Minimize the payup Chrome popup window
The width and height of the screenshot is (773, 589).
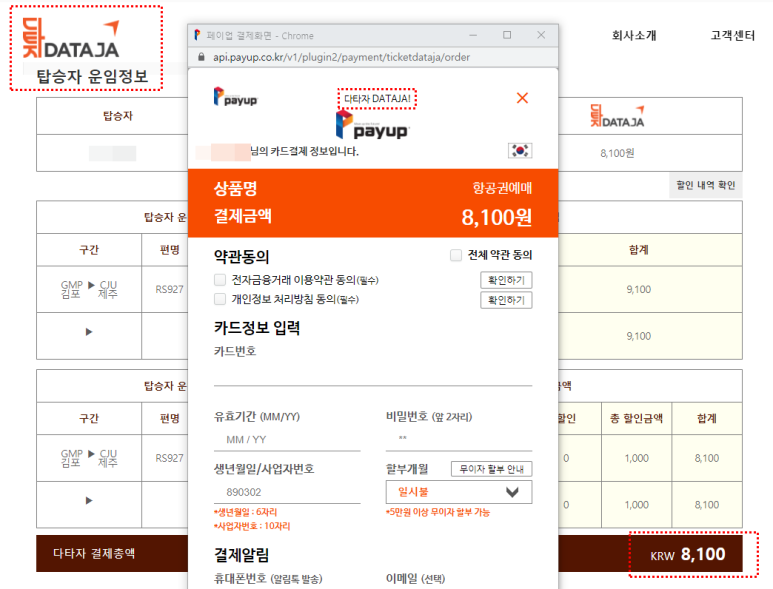tap(473, 35)
